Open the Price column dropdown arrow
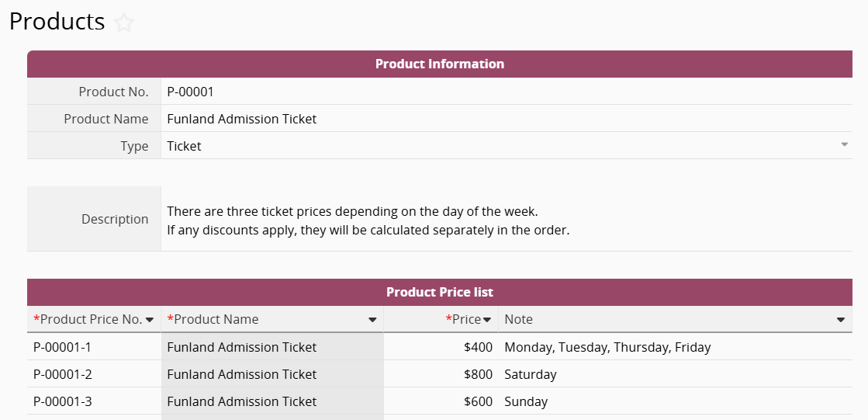The image size is (868, 420). click(x=487, y=320)
